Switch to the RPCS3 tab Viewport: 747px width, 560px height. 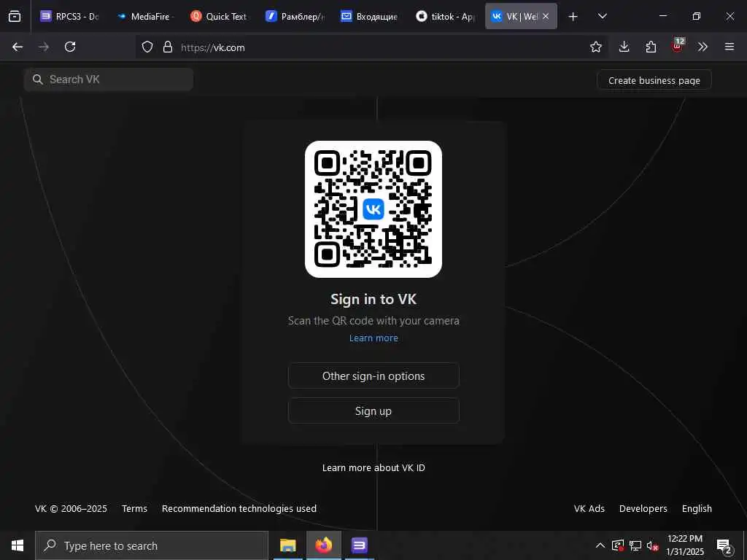[69, 16]
